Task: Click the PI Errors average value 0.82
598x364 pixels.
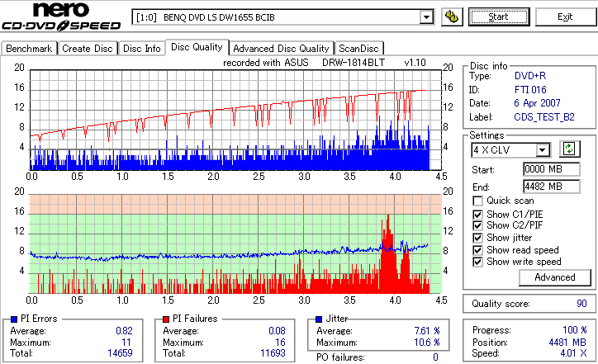Action: tap(125, 331)
